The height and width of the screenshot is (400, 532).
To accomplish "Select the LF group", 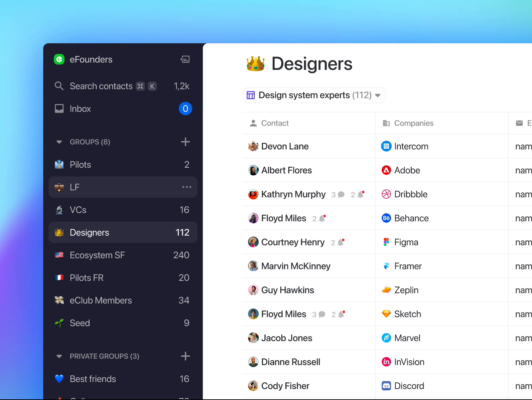I will 123,187.
